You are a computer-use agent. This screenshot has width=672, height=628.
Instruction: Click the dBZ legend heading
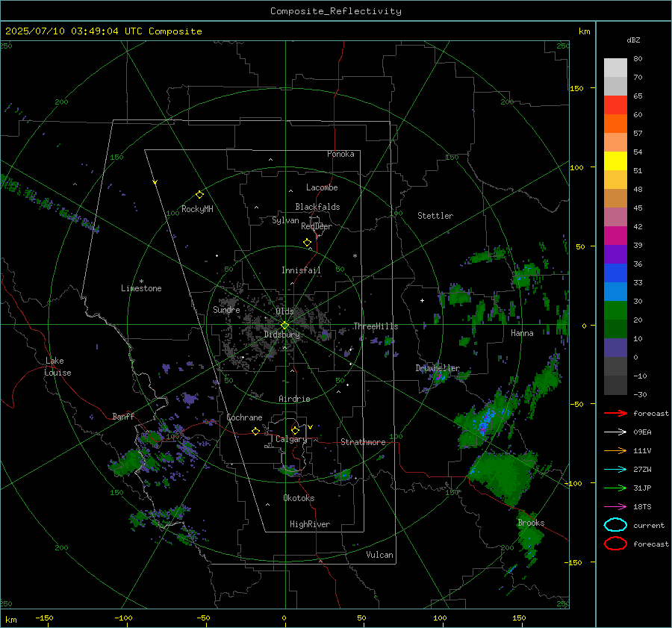point(633,40)
